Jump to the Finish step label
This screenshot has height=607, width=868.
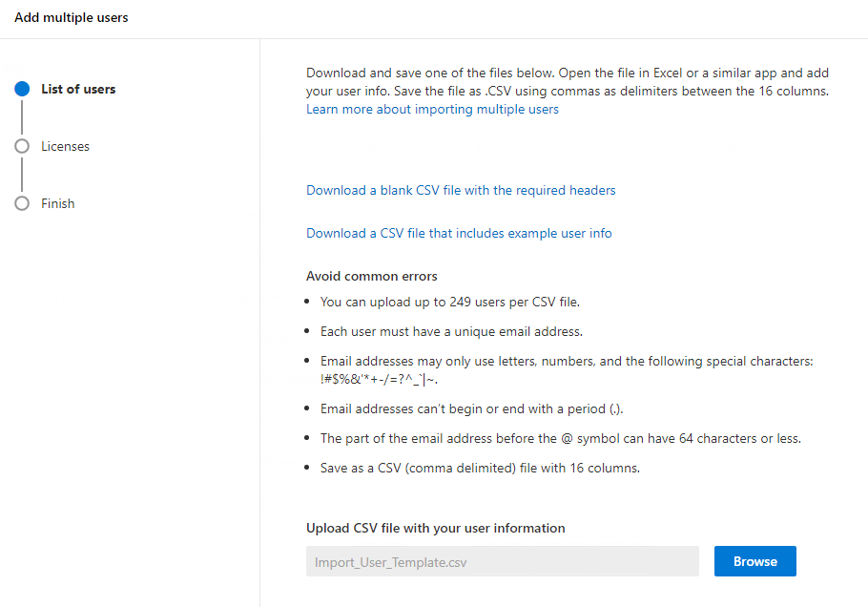(57, 203)
